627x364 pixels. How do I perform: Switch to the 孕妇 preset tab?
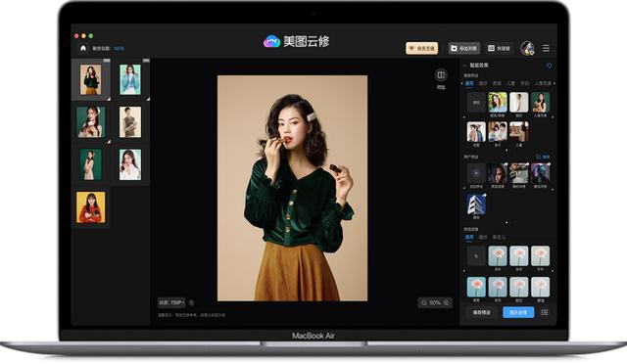click(x=525, y=83)
